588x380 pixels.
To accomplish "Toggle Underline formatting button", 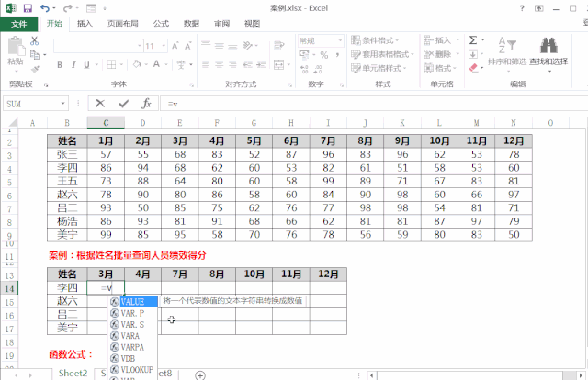I will pyautogui.click(x=86, y=65).
